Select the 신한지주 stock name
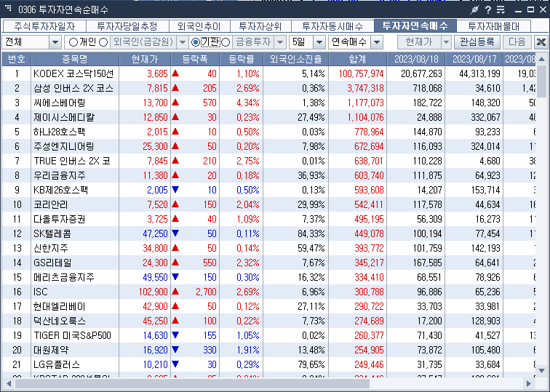Viewport: 550px width, 392px height. point(50,248)
